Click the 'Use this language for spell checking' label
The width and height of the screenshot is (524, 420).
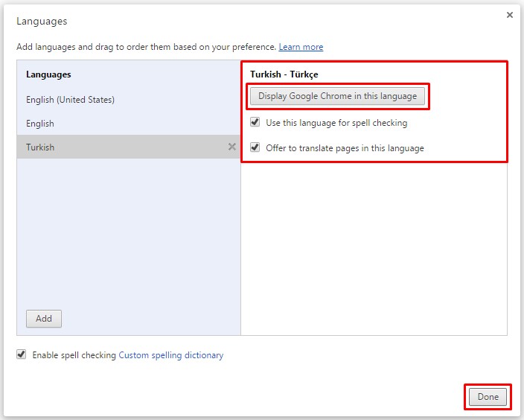tap(336, 123)
